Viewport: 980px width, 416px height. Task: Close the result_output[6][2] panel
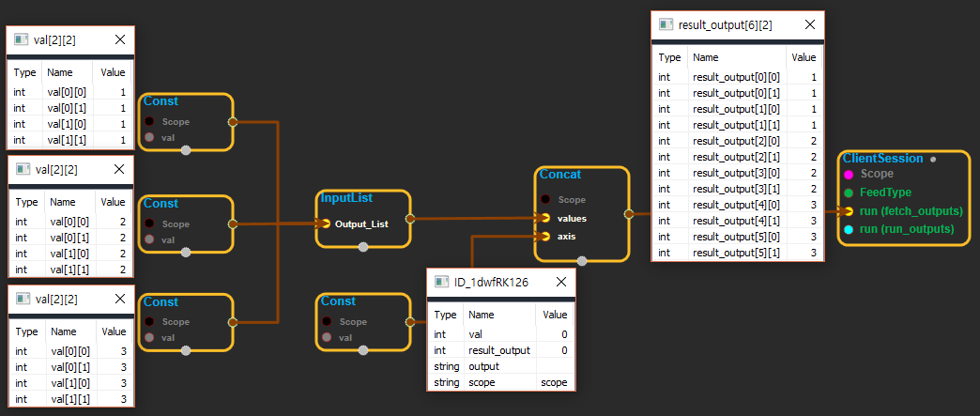point(807,24)
